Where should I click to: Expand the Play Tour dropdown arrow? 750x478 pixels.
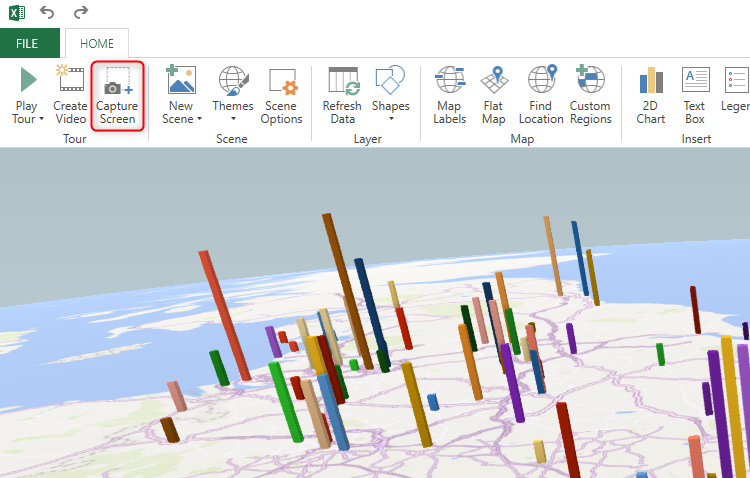pyautogui.click(x=41, y=119)
